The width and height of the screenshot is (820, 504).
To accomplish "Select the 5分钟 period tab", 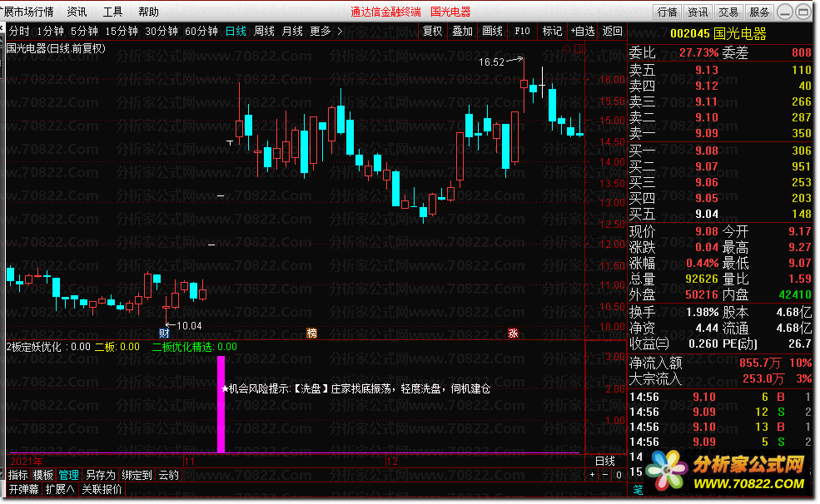I will 84,32.
